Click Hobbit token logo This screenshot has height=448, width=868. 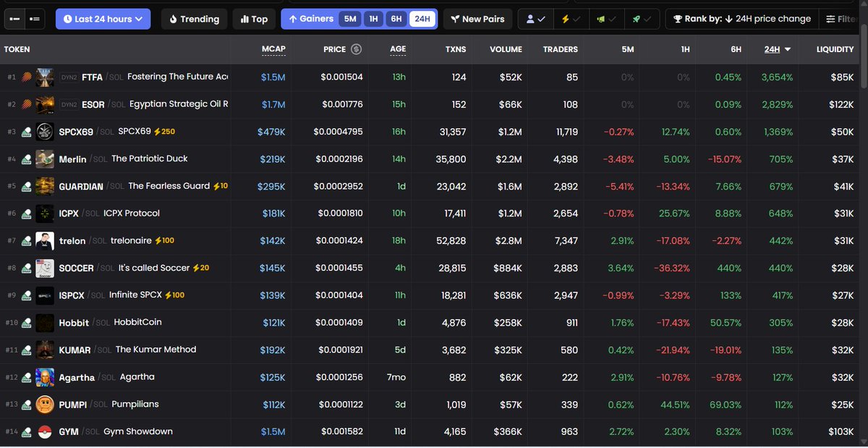click(45, 322)
